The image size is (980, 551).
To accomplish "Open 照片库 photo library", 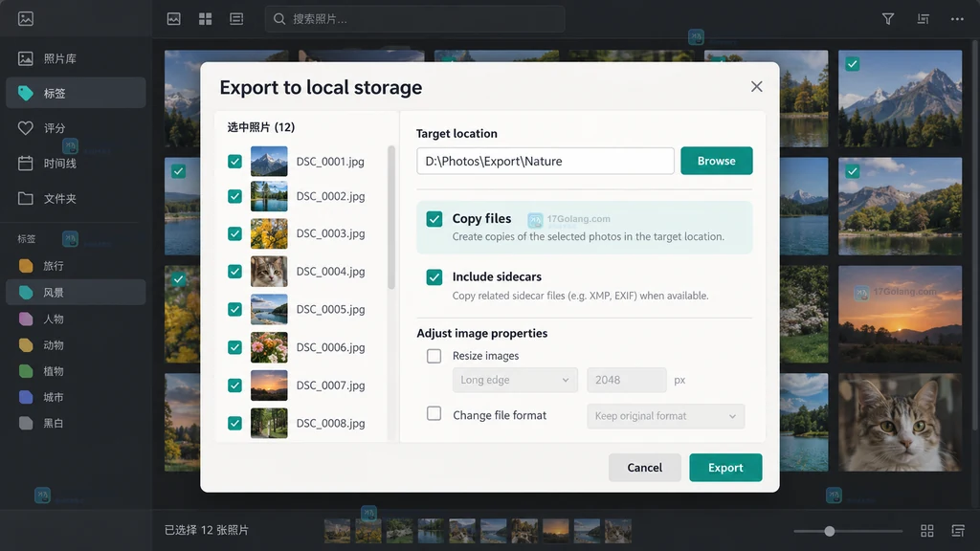I will 76,58.
